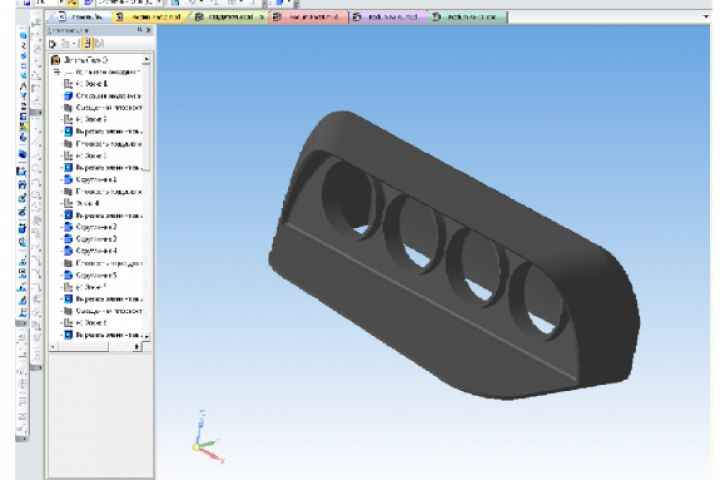Select the Скругление:3 fillet in tree
Viewport: 720px width, 480px height.
tap(90, 239)
